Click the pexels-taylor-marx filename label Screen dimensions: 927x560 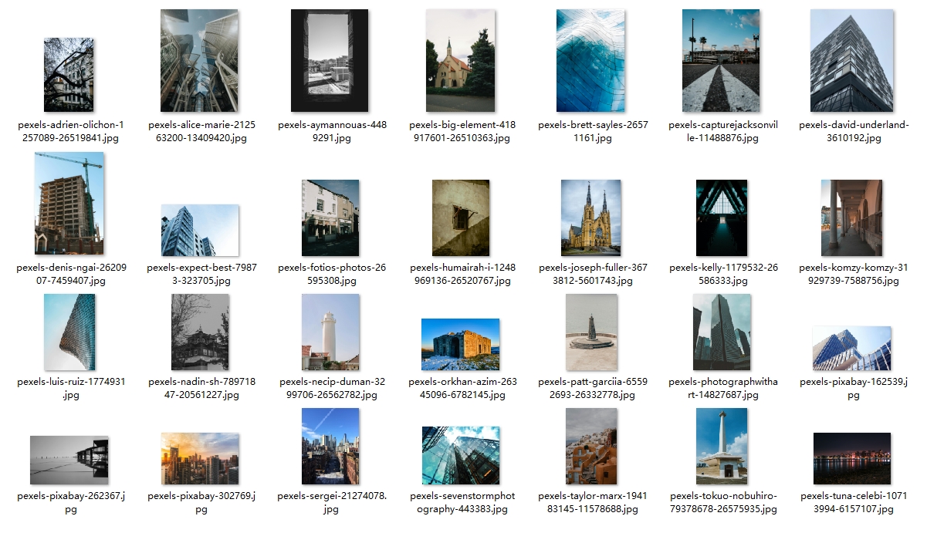pos(592,502)
